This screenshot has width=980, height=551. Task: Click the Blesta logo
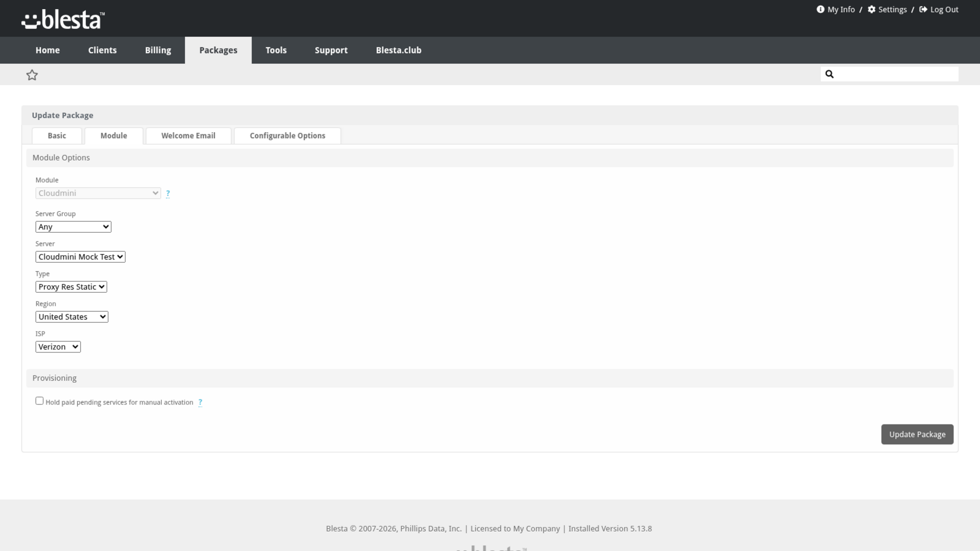point(63,19)
